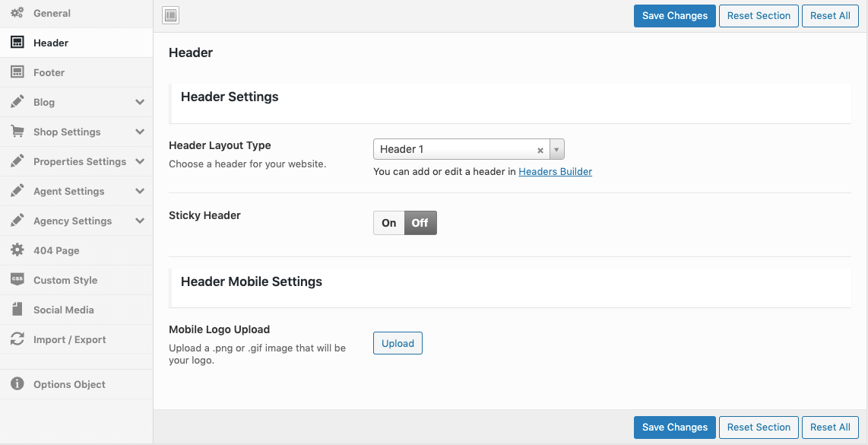Click the Custom Style CSS icon

pos(17,280)
